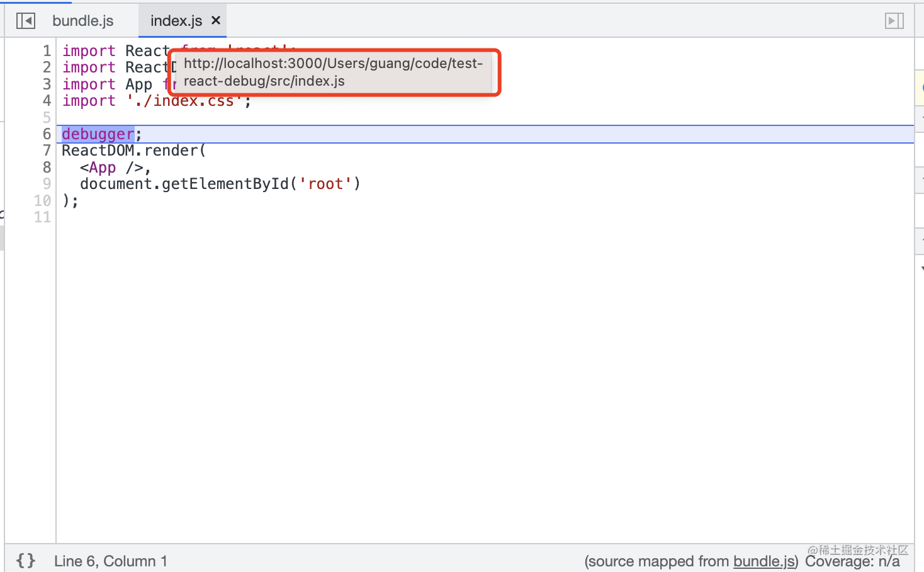The height and width of the screenshot is (572, 924).
Task: Open the bundle.js source mapped link
Action: pos(763,561)
